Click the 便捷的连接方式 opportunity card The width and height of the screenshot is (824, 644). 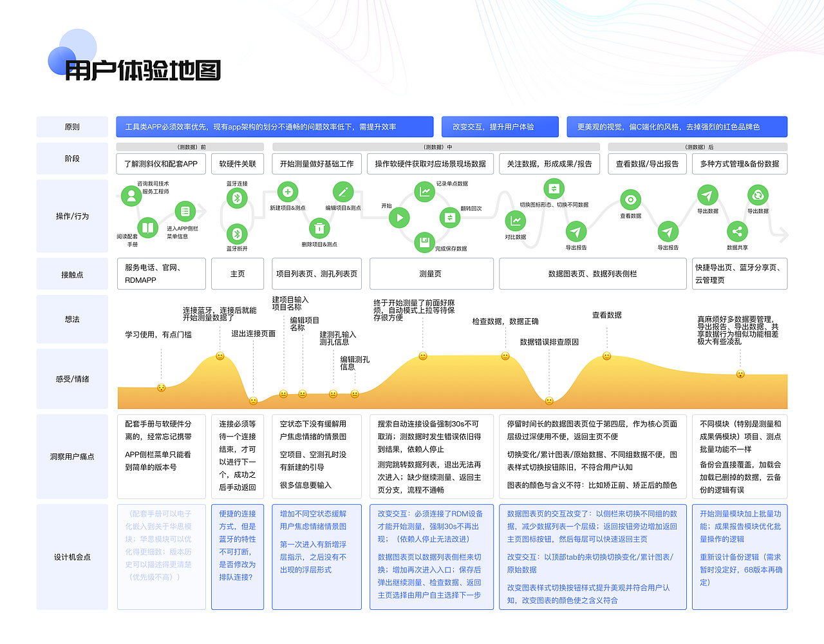click(238, 557)
